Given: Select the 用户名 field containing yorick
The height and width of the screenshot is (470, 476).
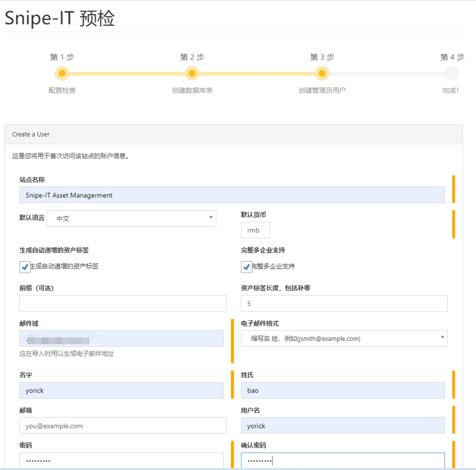Looking at the screenshot, I should (343, 425).
